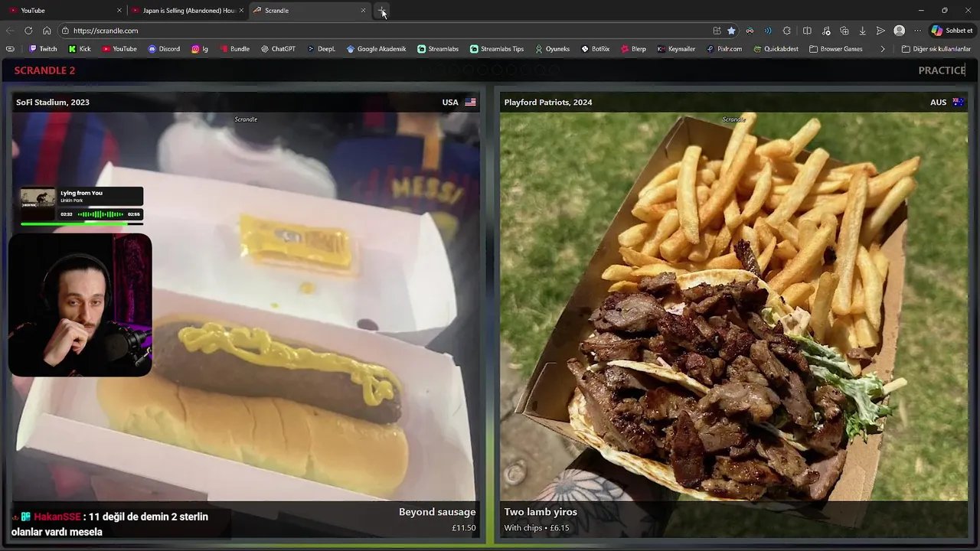Click the HakanSSE chat username
This screenshot has height=551, width=980.
point(57,517)
